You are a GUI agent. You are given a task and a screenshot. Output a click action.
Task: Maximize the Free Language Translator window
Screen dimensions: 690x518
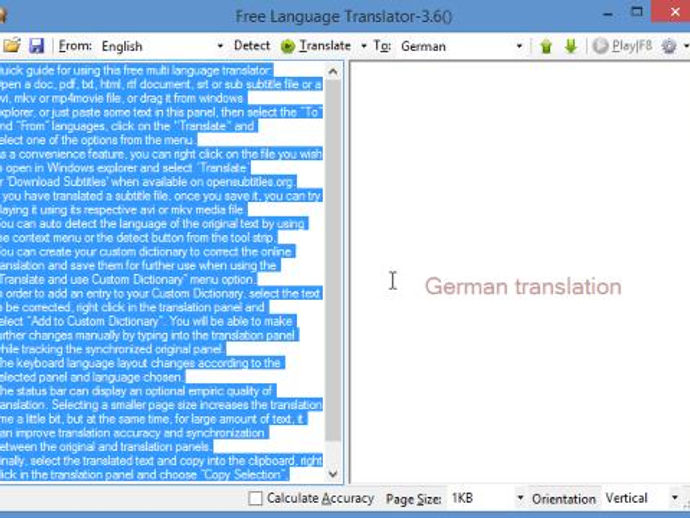point(636,12)
